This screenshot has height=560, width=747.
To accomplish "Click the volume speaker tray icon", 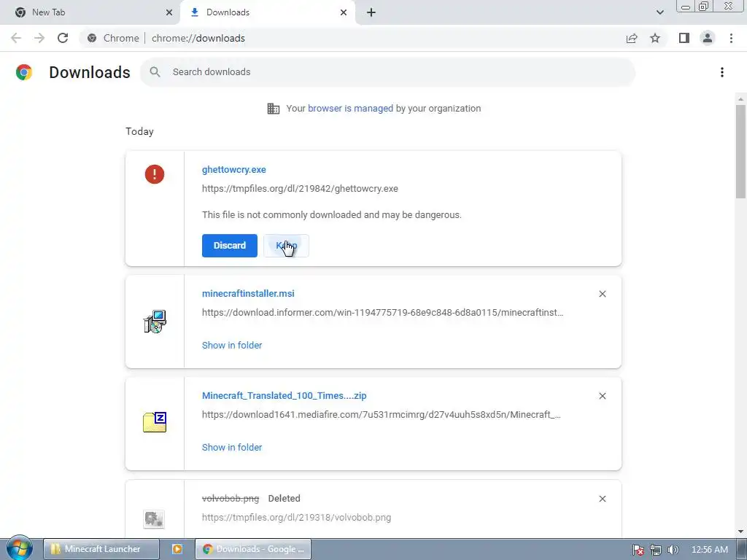I will (x=673, y=550).
